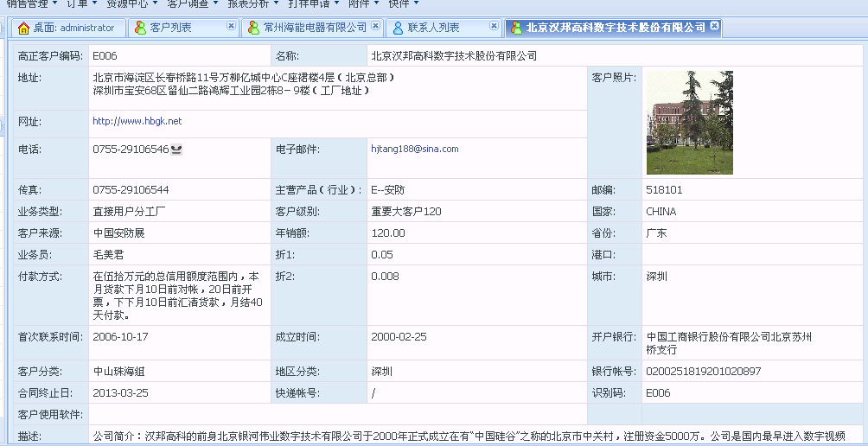868x446 pixels.
Task: Open the 桌面: administrator home tab
Action: (x=67, y=28)
